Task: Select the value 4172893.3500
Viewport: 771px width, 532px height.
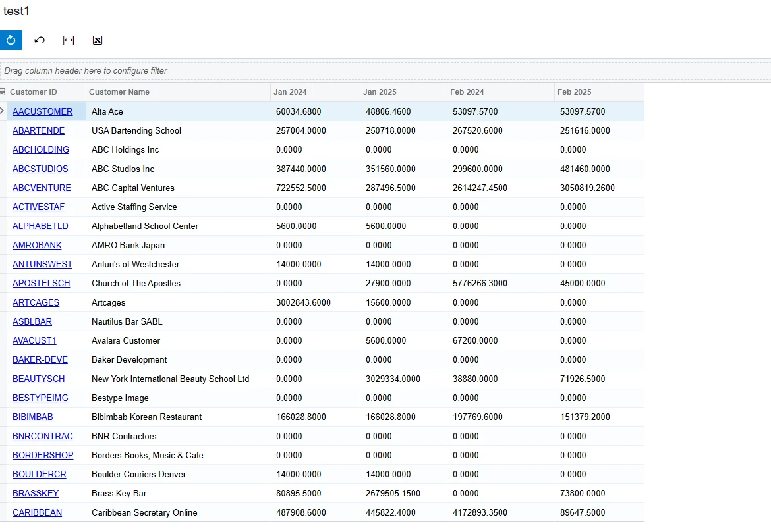Action: coord(480,513)
